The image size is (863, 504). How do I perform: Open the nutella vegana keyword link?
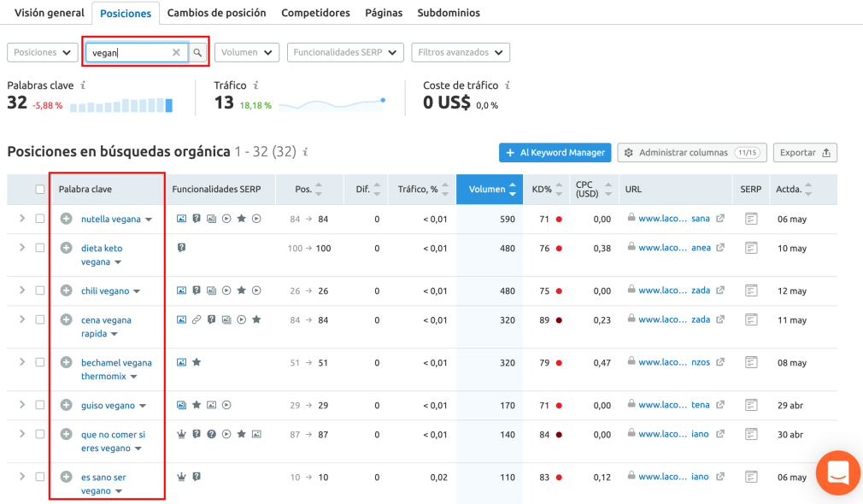point(110,219)
